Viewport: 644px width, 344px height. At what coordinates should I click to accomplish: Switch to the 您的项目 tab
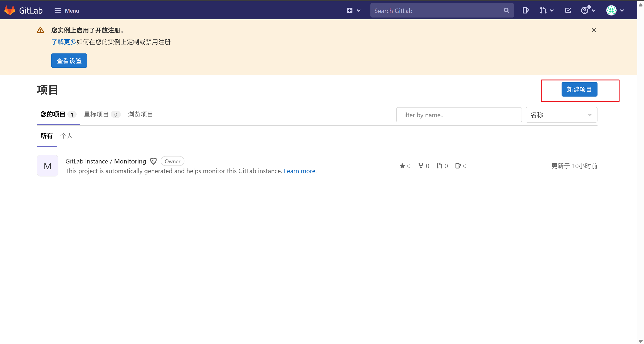(x=58, y=115)
